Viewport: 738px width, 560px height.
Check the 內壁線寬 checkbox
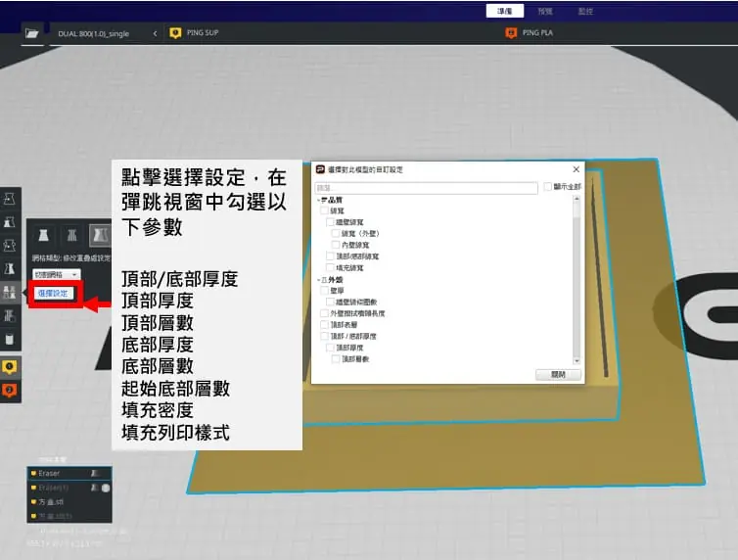pyautogui.click(x=336, y=244)
